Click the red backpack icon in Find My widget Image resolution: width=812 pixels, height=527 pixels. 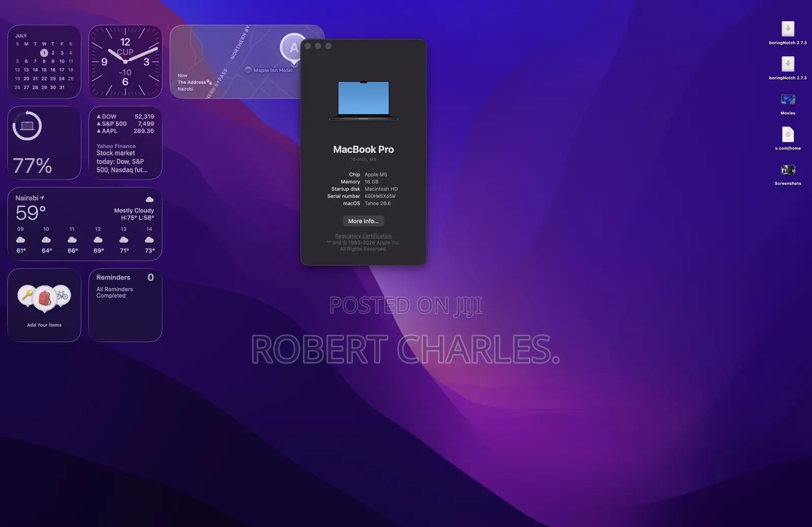[45, 298]
